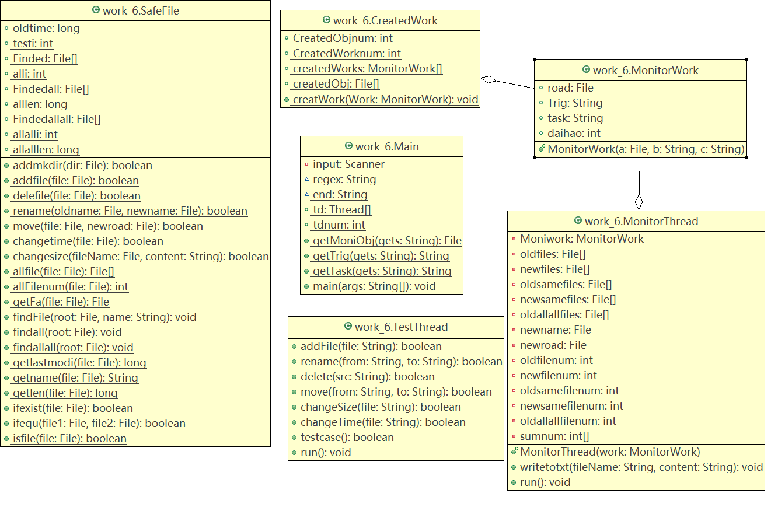
Task: Click the method icon beside main(args: String[])
Action: click(x=306, y=286)
